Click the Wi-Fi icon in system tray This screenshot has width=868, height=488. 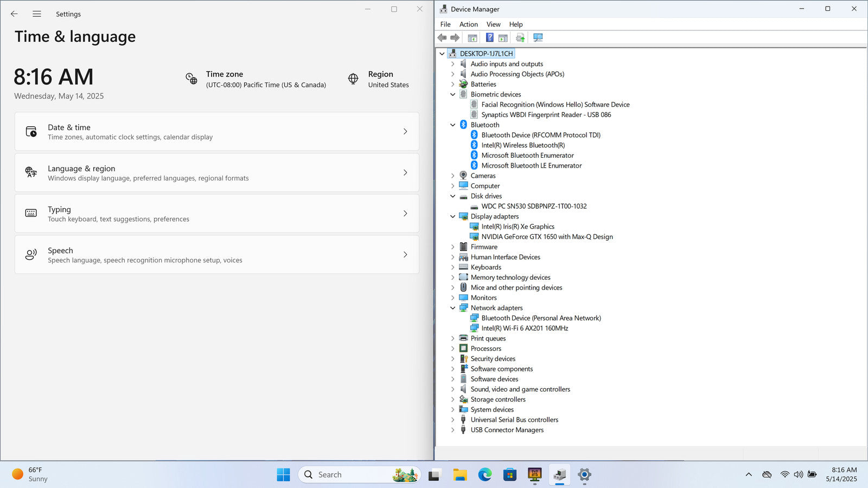coord(784,474)
